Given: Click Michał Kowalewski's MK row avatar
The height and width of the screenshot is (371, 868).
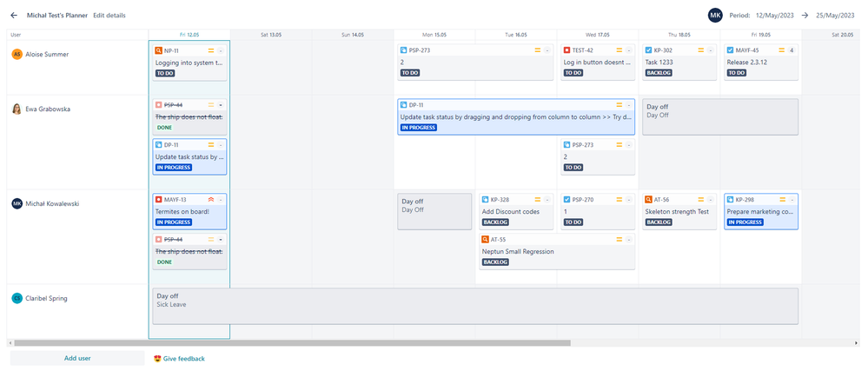Looking at the screenshot, I should (17, 204).
